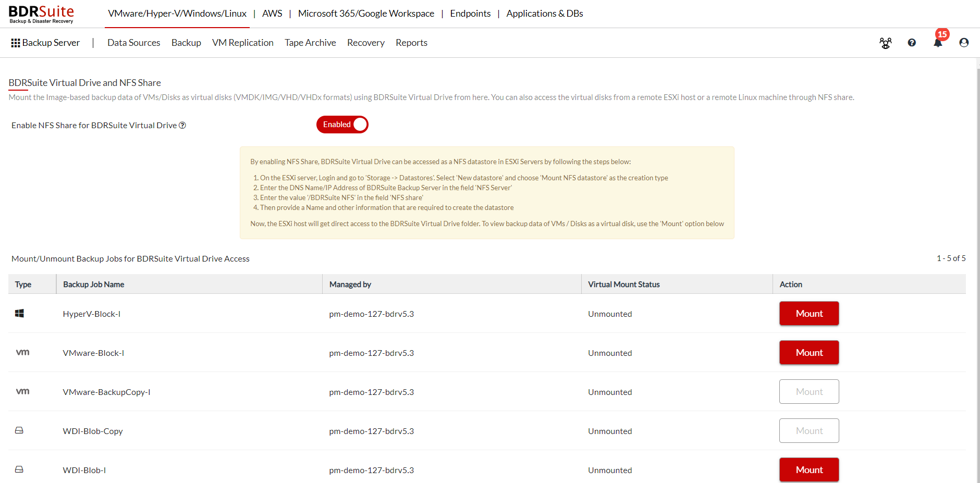
Task: Select the WDI-Blob-Copy job name
Action: (93, 431)
